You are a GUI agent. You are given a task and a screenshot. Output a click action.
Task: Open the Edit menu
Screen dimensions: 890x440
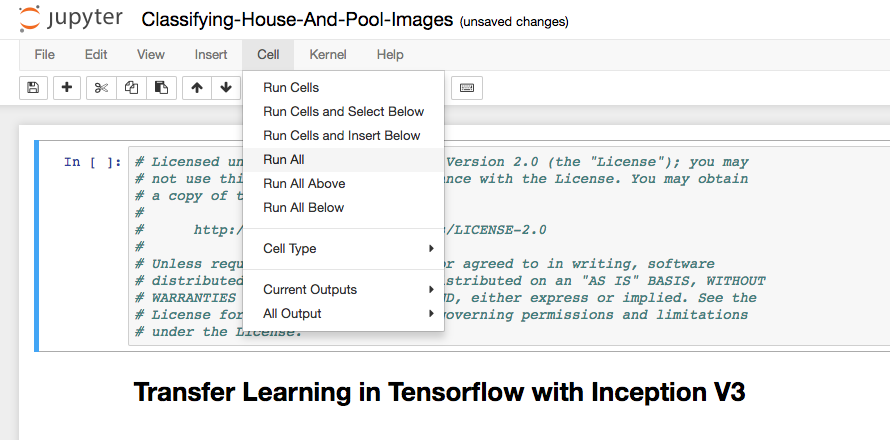96,55
